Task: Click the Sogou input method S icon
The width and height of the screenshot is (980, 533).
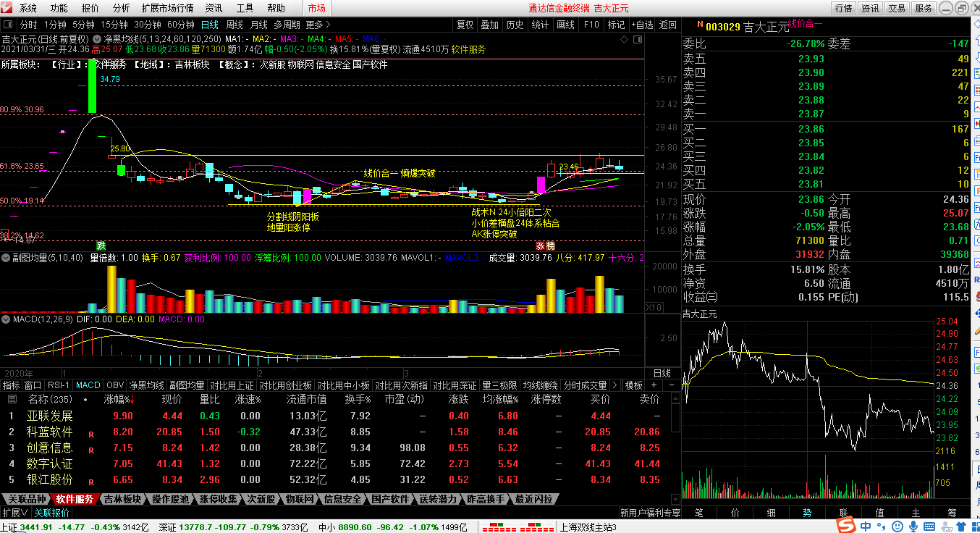Action: coord(846,526)
